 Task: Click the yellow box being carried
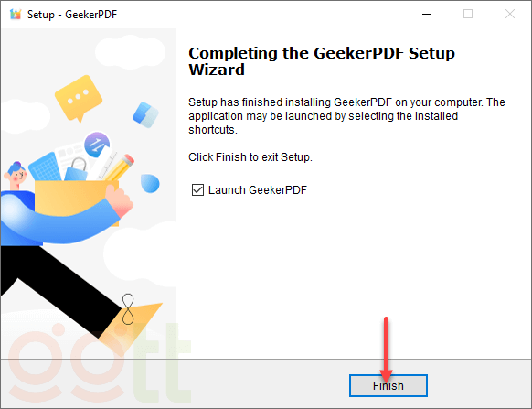click(x=77, y=199)
